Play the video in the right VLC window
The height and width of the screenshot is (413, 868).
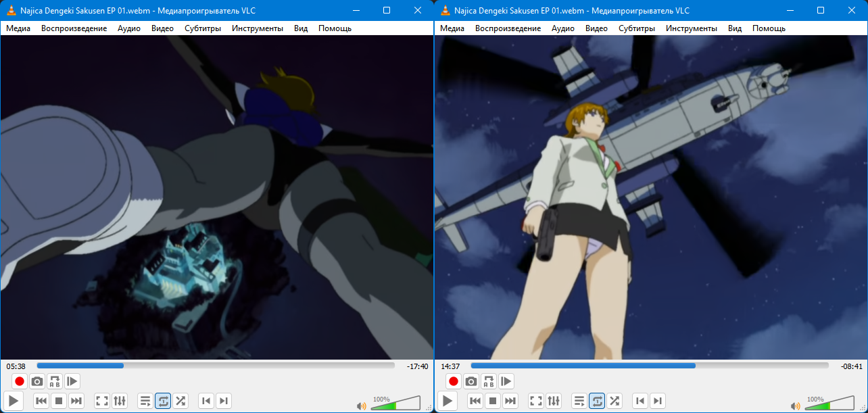[x=448, y=401]
